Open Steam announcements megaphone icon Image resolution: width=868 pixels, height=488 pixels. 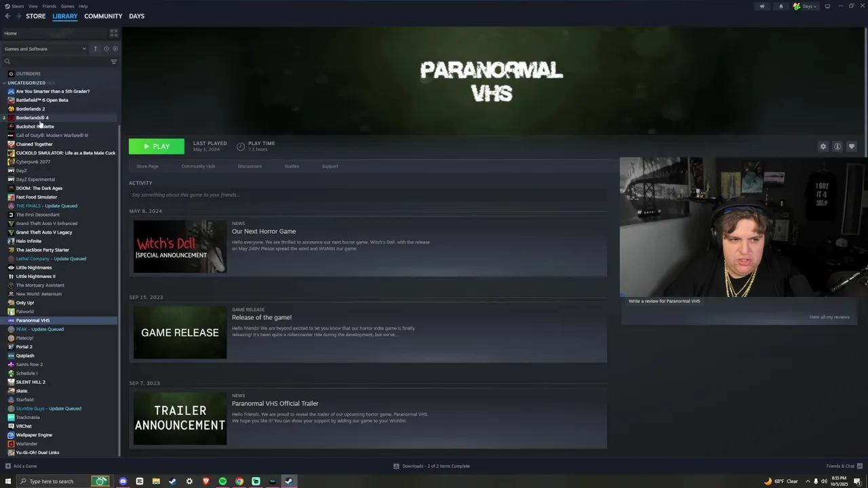[762, 6]
